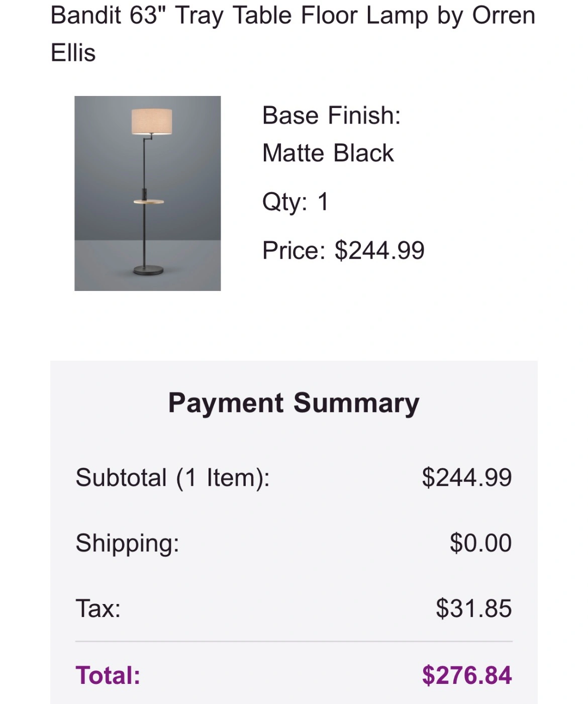Screen dimensions: 588x704
Task: Click the 'Tax:' label
Action: (99, 609)
